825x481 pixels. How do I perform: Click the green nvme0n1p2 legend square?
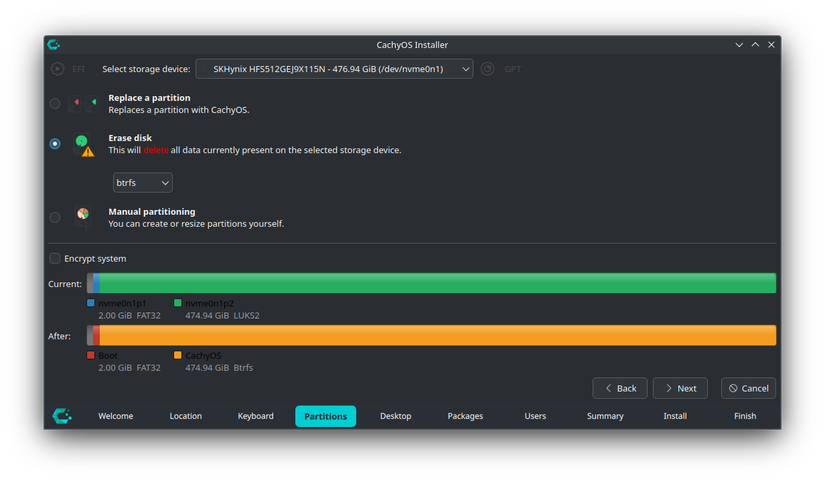(177, 303)
